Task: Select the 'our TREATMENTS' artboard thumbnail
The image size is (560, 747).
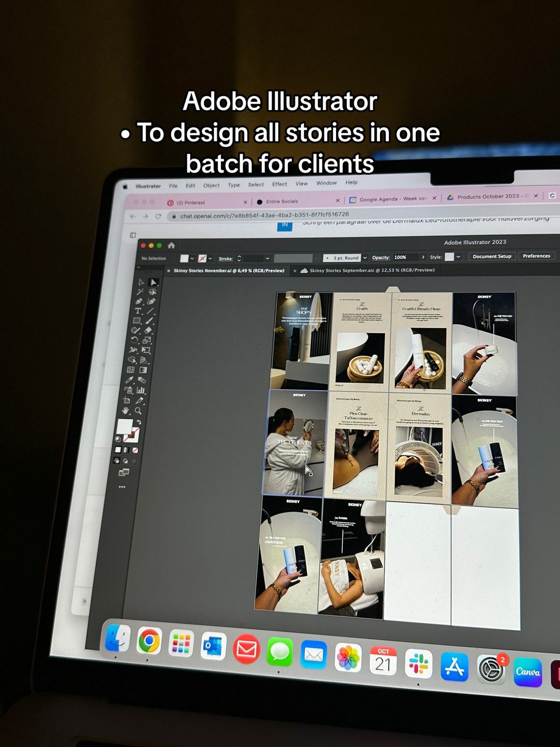Action: 294,443
